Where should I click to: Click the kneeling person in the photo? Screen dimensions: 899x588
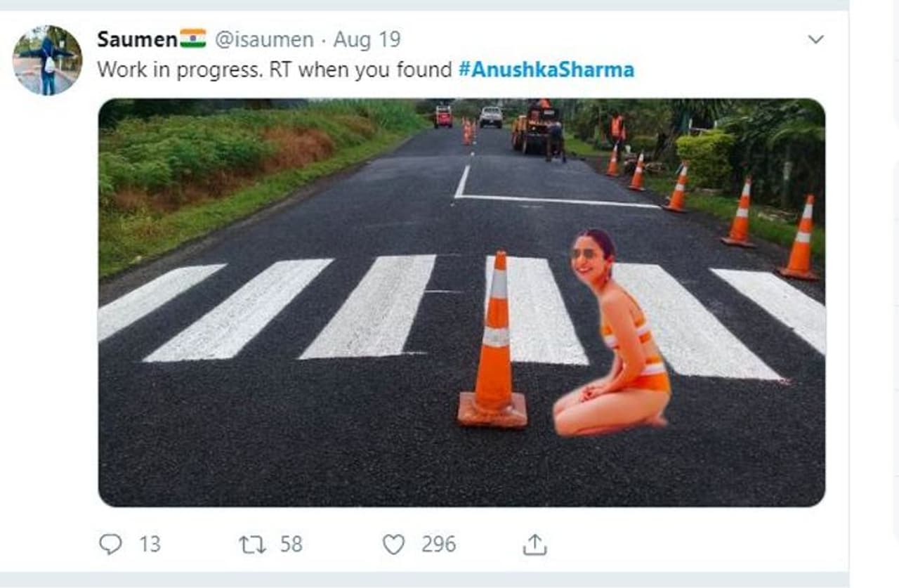pos(611,332)
